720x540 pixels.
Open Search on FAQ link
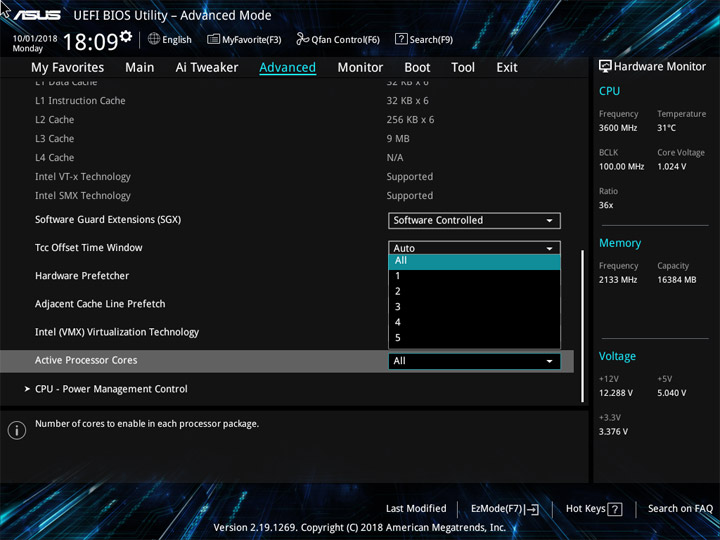(x=680, y=509)
